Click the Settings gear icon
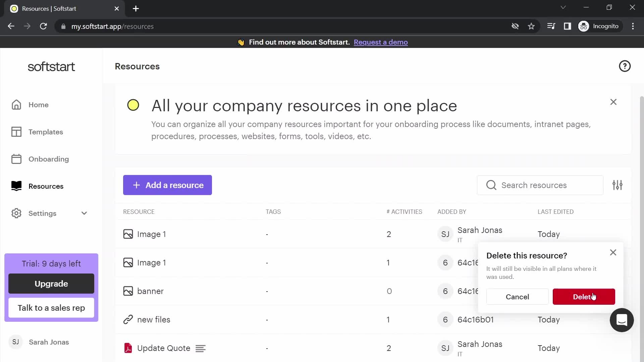Image resolution: width=644 pixels, height=362 pixels. [16, 213]
